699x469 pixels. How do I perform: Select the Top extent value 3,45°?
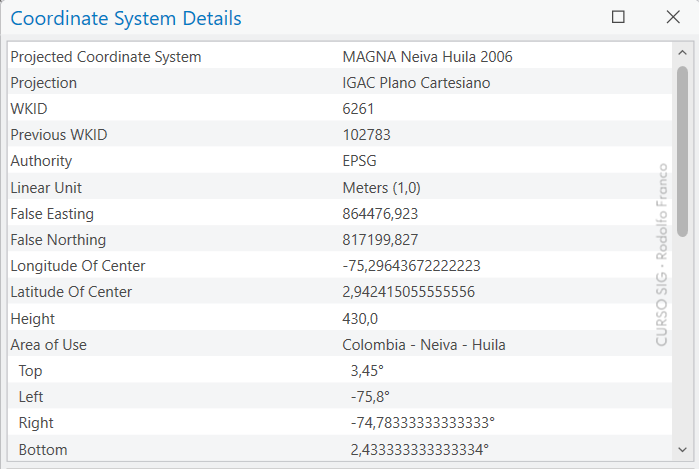coord(368,371)
